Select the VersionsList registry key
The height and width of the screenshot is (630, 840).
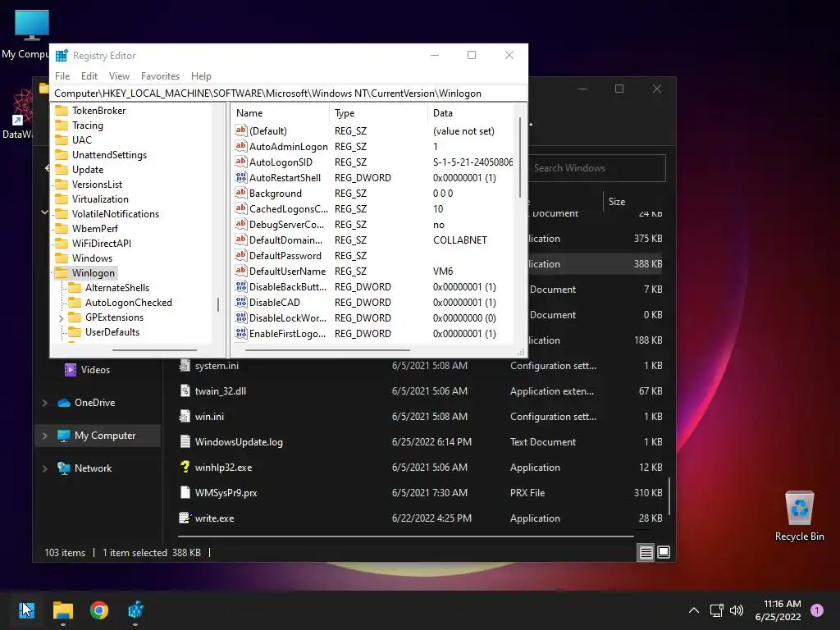97,185
